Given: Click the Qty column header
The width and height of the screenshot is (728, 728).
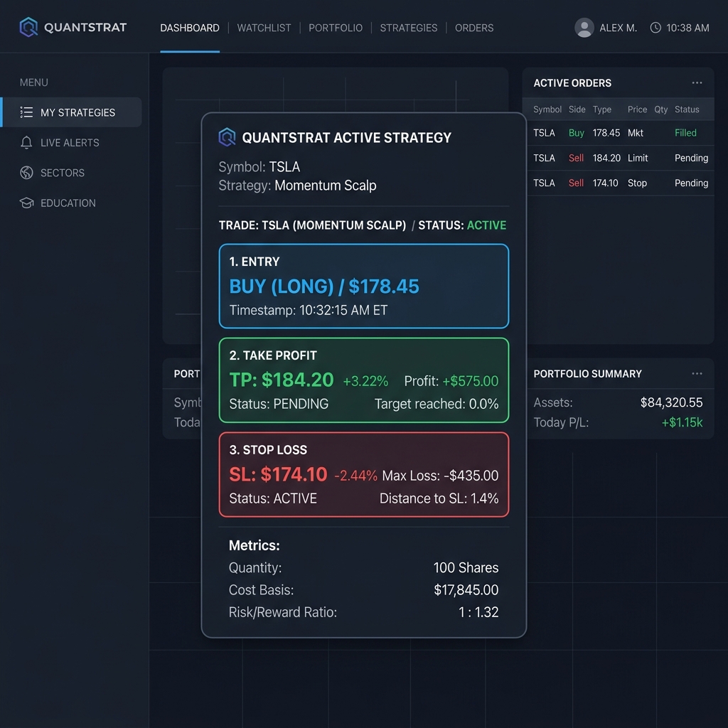Looking at the screenshot, I should pos(660,109).
